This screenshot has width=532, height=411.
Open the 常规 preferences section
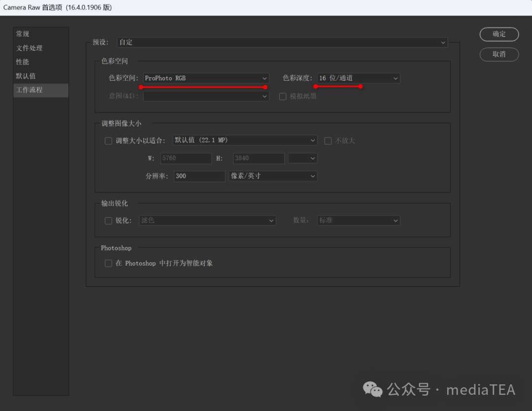[41, 34]
